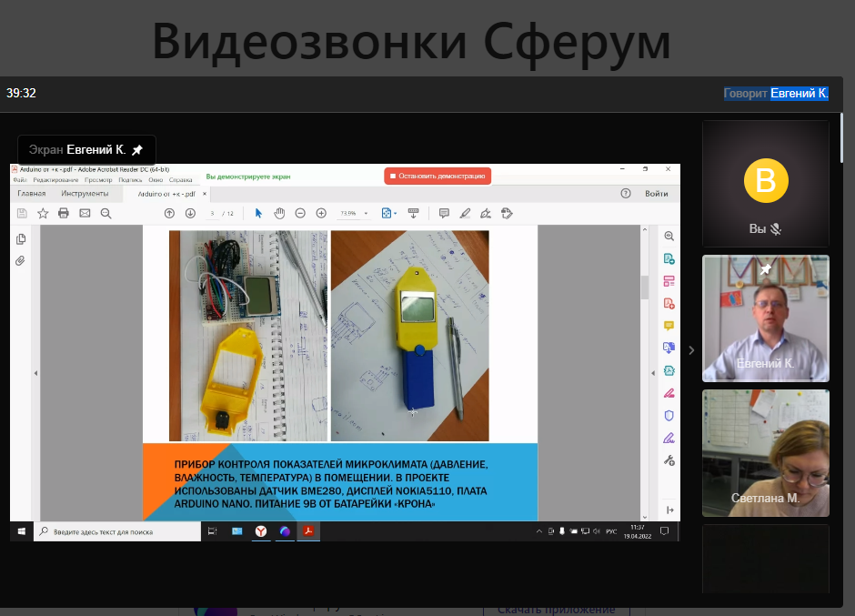
Task: Click the stamp icon in Acrobat toolbar
Action: coord(507,213)
